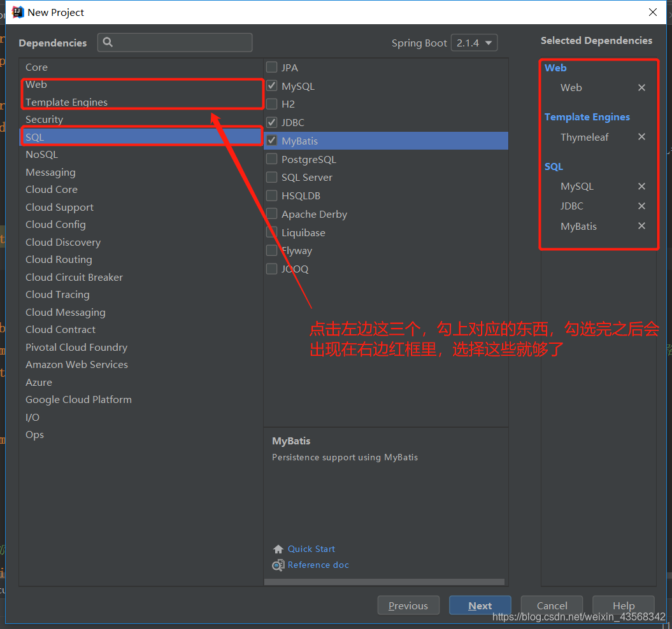
Task: Select the Apache Derby checkbox
Action: click(x=272, y=214)
